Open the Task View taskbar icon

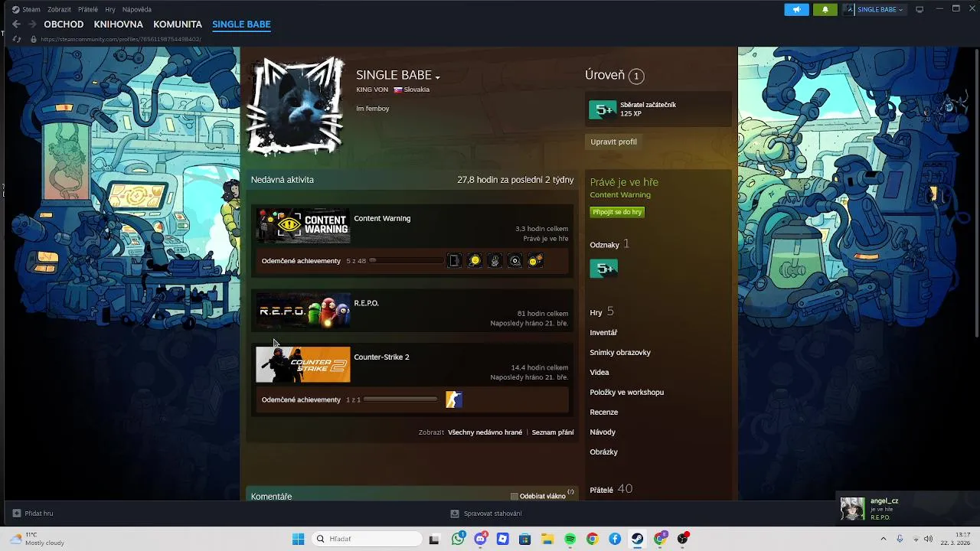pos(435,539)
